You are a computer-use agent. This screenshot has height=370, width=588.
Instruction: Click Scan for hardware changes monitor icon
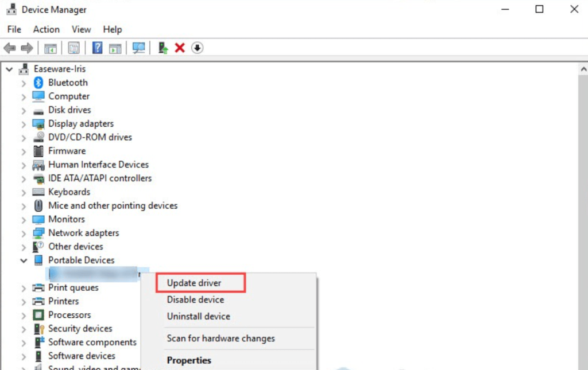point(138,48)
